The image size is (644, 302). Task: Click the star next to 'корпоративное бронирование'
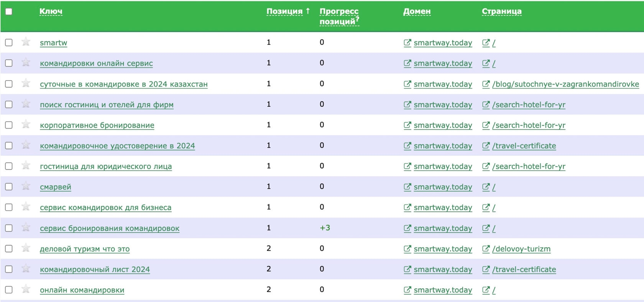pos(26,124)
